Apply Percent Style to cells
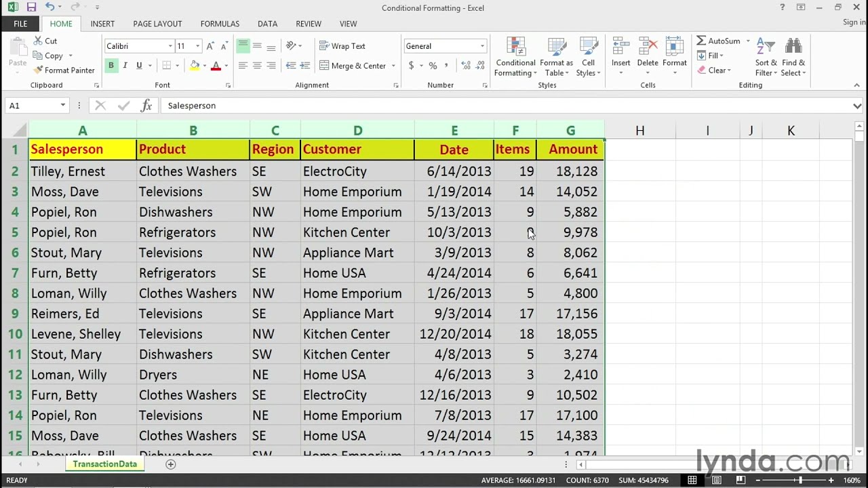The height and width of the screenshot is (488, 868). [x=433, y=66]
